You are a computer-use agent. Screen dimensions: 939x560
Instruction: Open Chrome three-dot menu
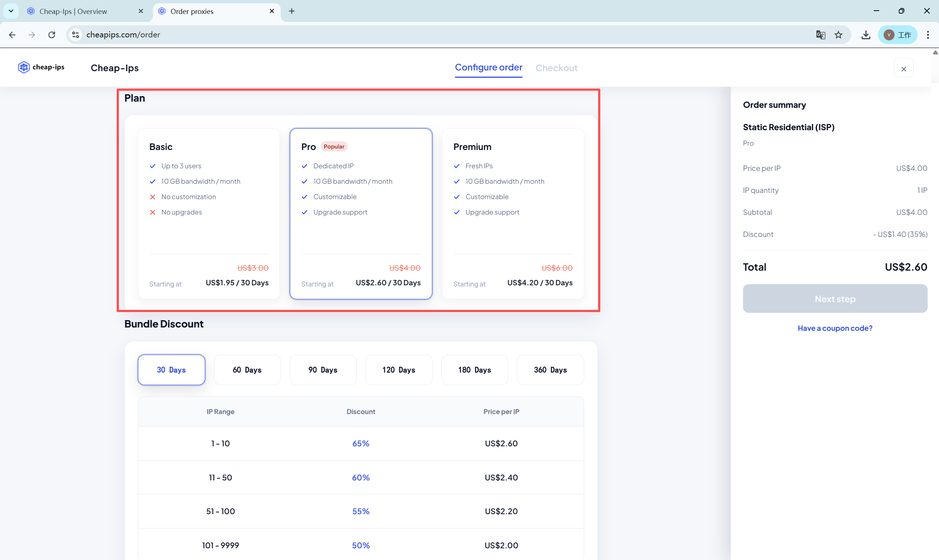pyautogui.click(x=928, y=35)
